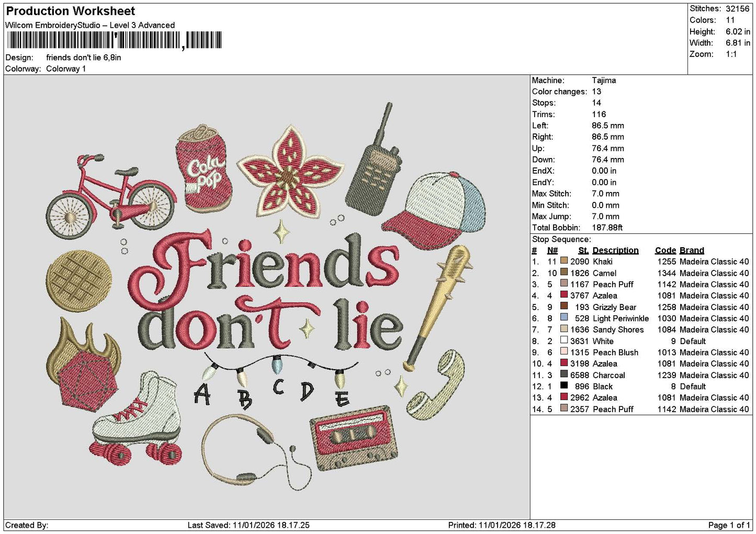
Task: Select the Peach Puff swatch with 1167 stitches
Action: (x=563, y=284)
